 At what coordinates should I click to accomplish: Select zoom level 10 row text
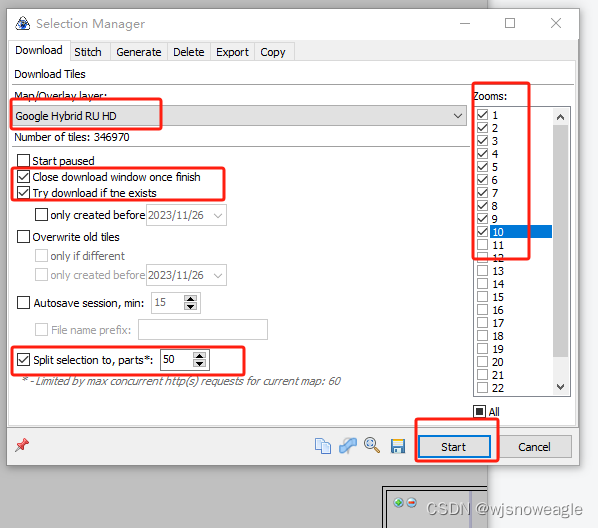pos(498,232)
